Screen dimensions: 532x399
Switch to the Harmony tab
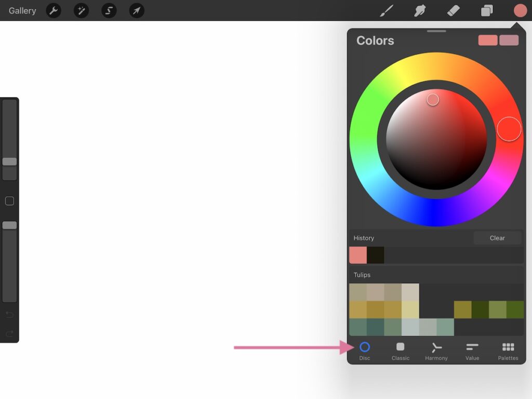point(436,351)
